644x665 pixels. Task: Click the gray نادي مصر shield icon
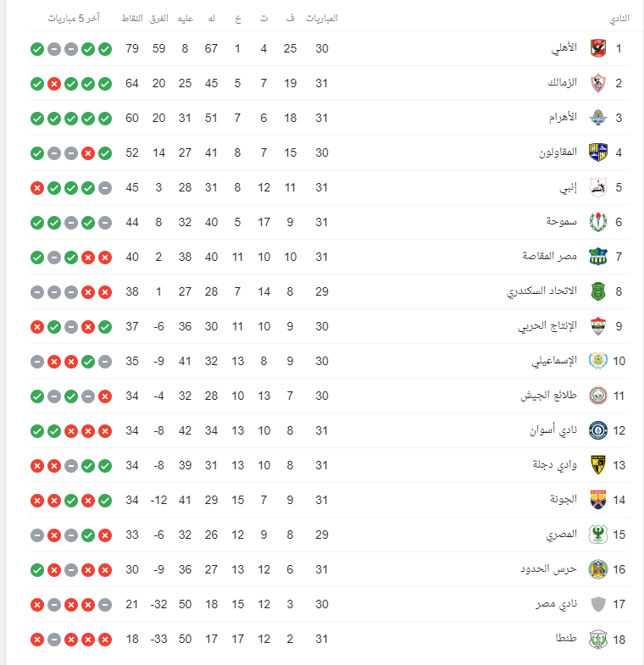[x=598, y=604]
